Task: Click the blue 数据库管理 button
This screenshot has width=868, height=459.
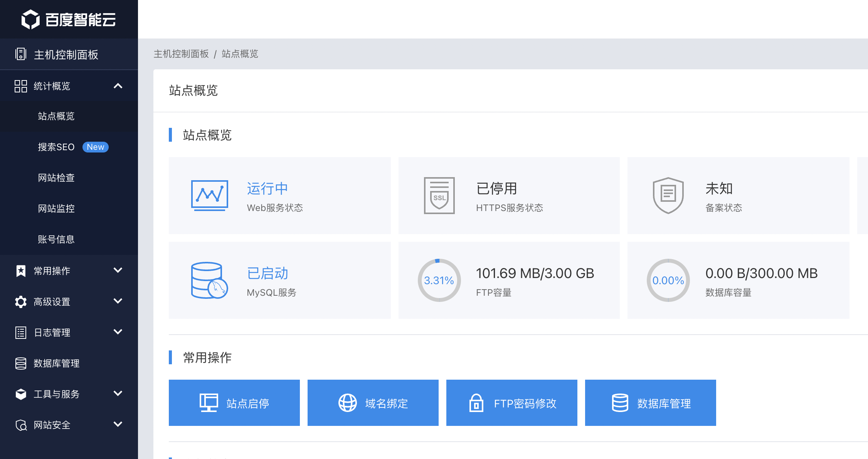Action: 651,403
